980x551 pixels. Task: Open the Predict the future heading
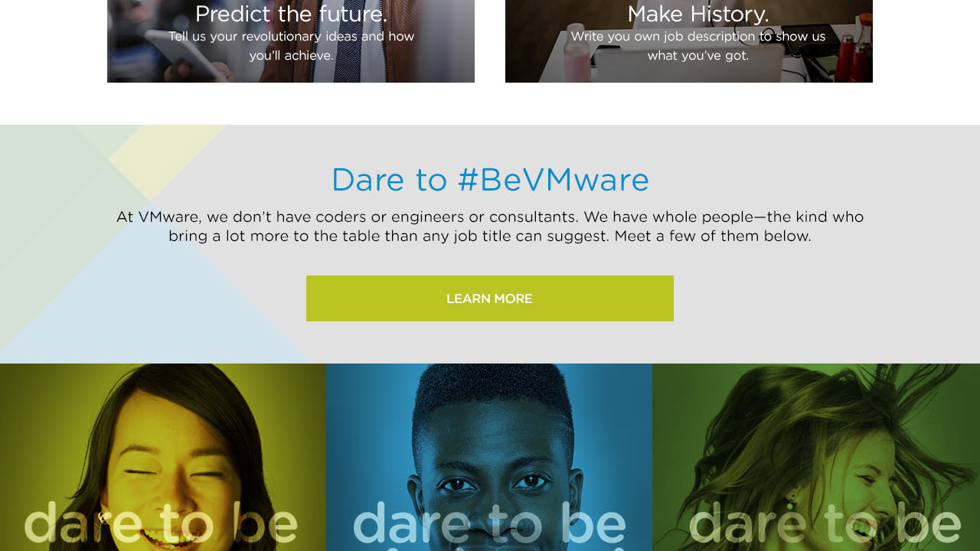[x=291, y=14]
